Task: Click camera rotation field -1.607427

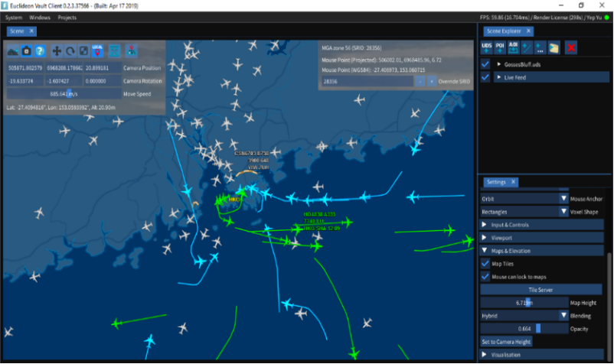Action: pyautogui.click(x=64, y=81)
